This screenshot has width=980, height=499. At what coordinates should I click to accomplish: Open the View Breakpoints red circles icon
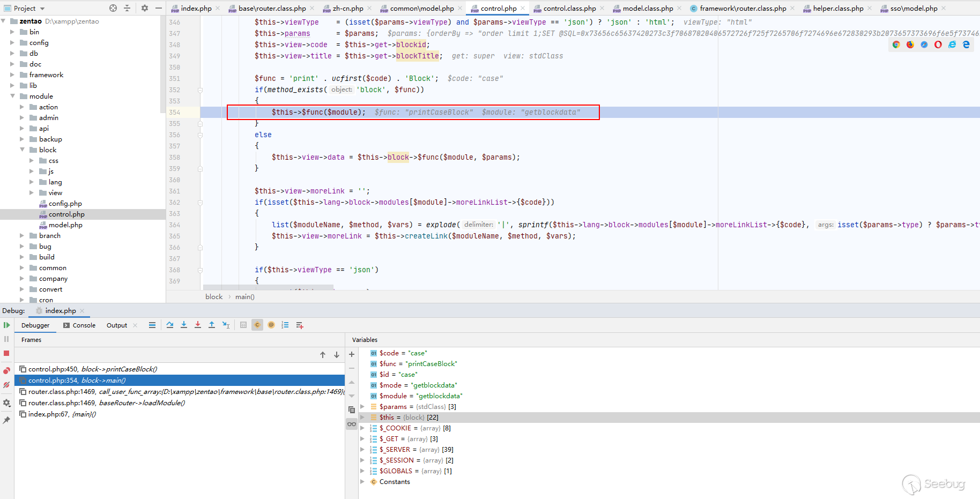pyautogui.click(x=6, y=371)
